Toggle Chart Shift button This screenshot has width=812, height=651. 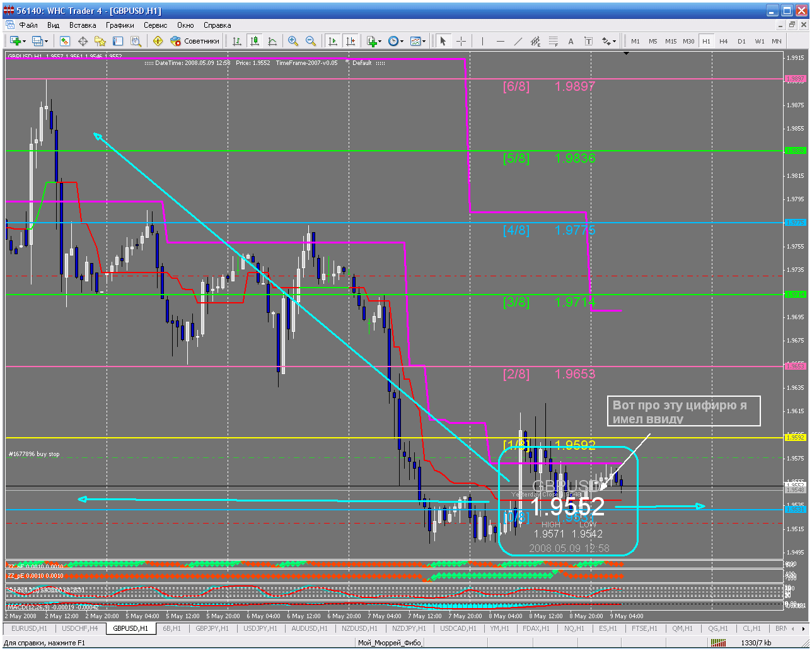point(350,41)
